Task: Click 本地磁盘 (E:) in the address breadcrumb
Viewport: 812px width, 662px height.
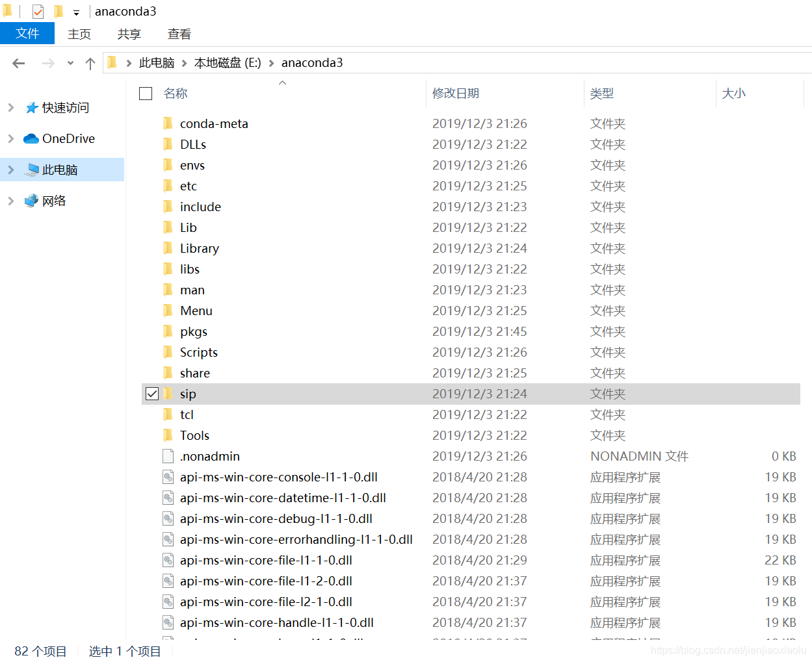Action: 228,63
